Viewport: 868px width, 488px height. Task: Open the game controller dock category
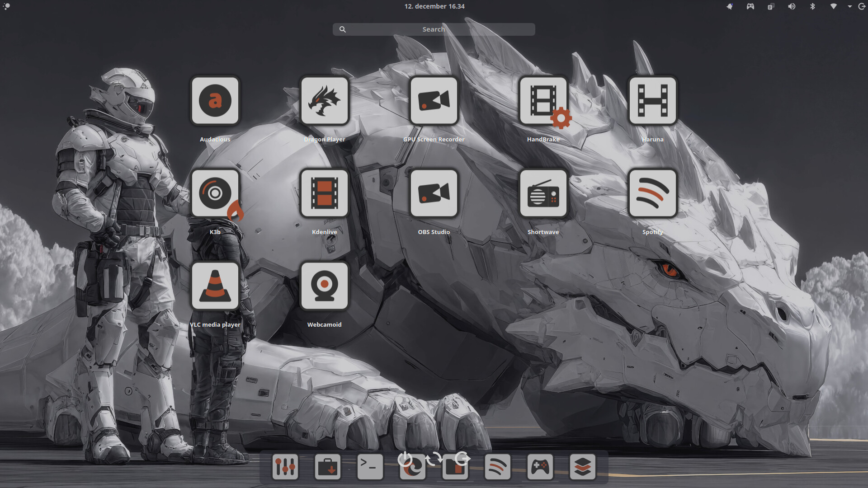(540, 467)
